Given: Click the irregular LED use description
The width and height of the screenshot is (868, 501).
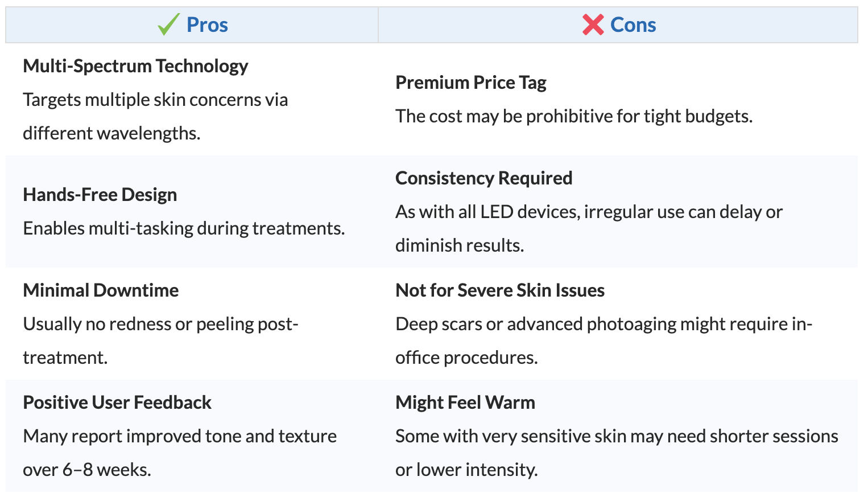Looking at the screenshot, I should (x=589, y=228).
